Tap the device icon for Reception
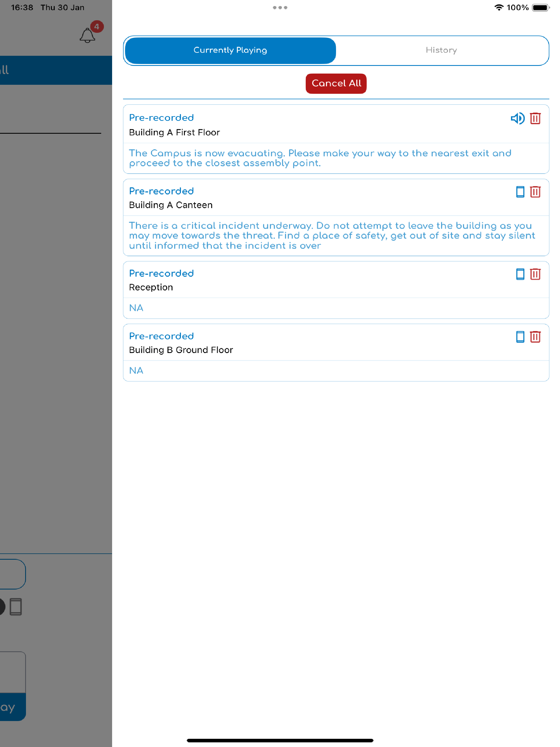This screenshot has height=747, width=560. [x=520, y=274]
